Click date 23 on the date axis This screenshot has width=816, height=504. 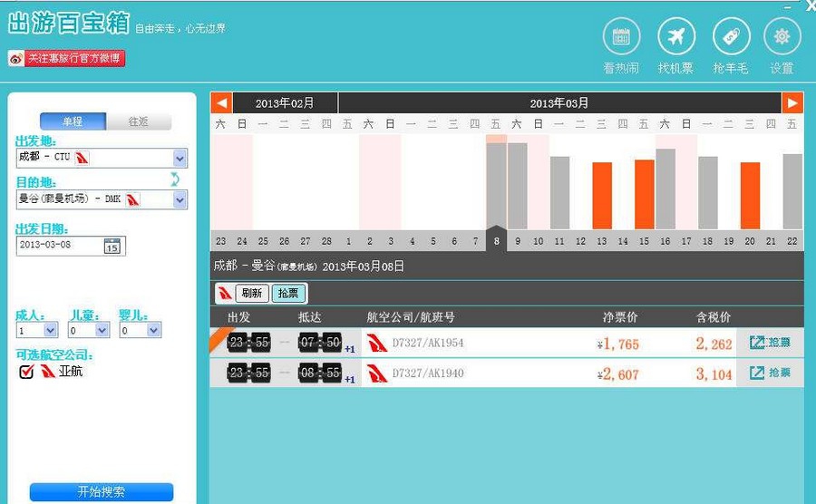click(221, 241)
